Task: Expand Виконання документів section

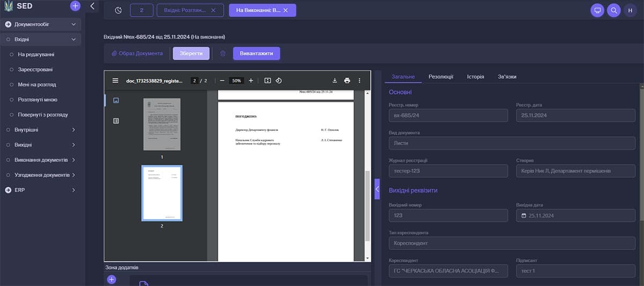Action: pyautogui.click(x=74, y=160)
